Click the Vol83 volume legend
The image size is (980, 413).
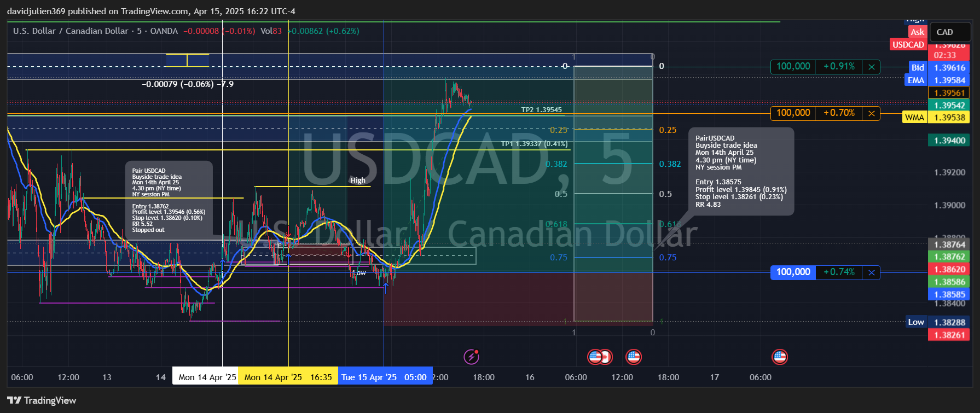tap(271, 31)
